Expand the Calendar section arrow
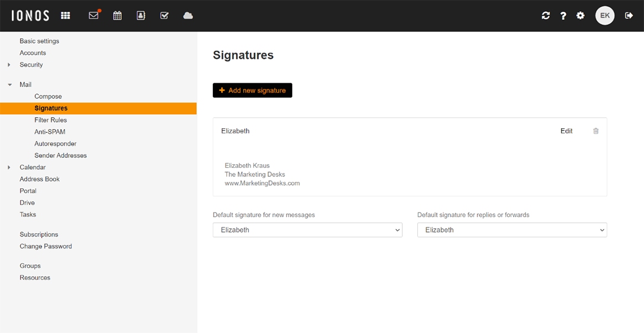The width and height of the screenshot is (644, 333). click(x=9, y=167)
